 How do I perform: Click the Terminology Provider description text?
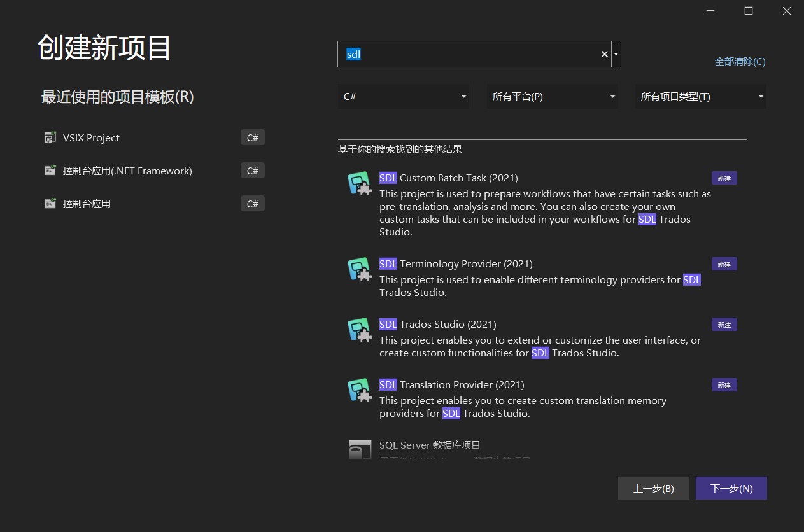click(540, 286)
